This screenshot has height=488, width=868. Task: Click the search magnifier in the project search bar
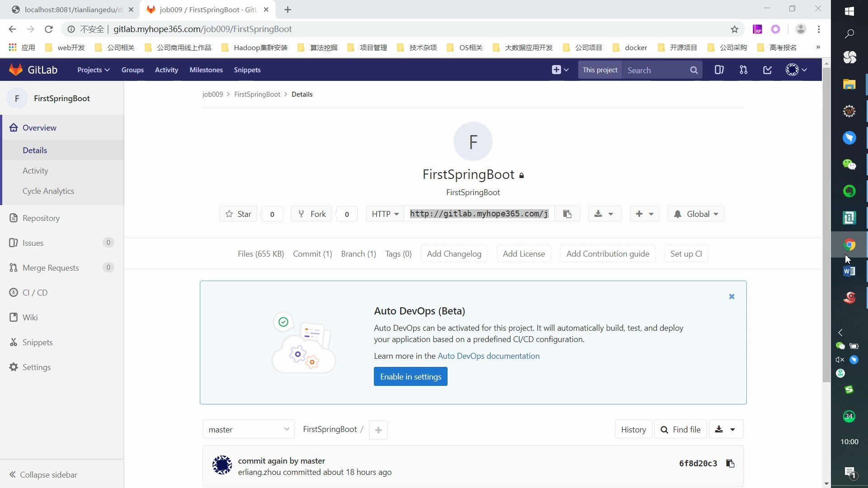point(694,70)
